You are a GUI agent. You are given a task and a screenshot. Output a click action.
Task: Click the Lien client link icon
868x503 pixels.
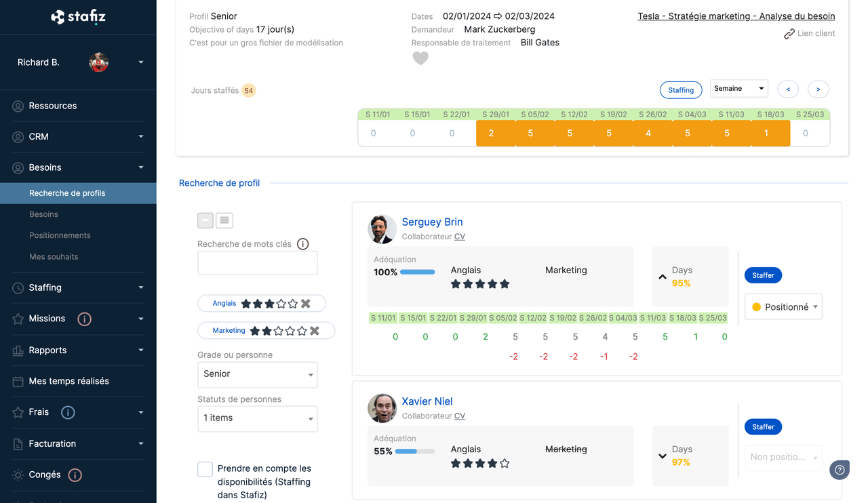[789, 34]
